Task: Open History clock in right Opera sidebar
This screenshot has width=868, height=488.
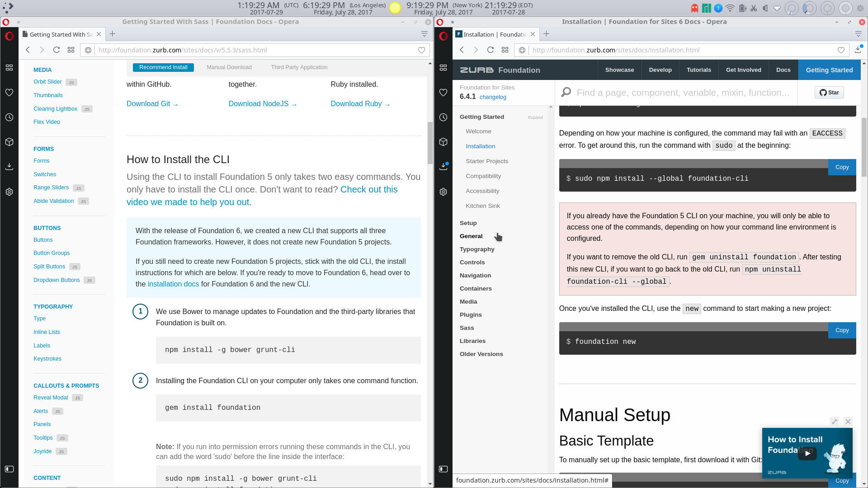Action: (x=443, y=117)
